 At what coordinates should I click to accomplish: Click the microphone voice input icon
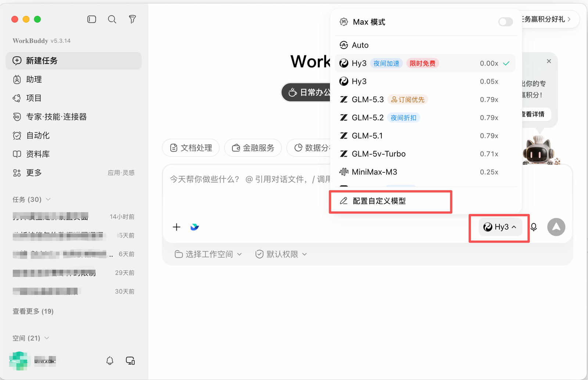[x=534, y=227]
